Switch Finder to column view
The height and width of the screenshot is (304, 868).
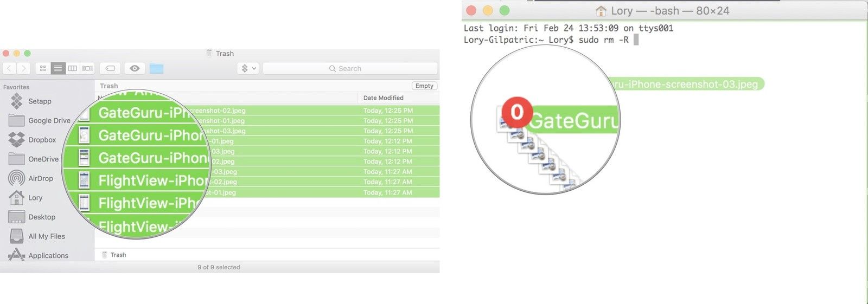coord(72,68)
